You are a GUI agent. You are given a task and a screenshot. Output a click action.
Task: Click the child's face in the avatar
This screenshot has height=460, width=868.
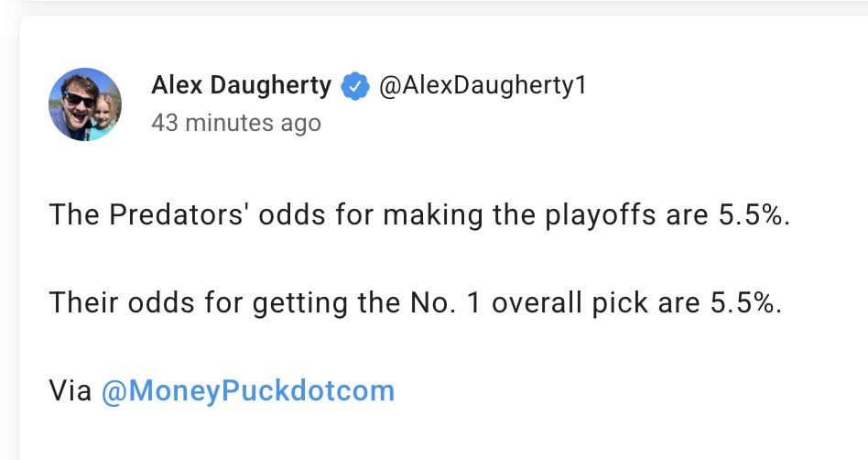(x=103, y=108)
